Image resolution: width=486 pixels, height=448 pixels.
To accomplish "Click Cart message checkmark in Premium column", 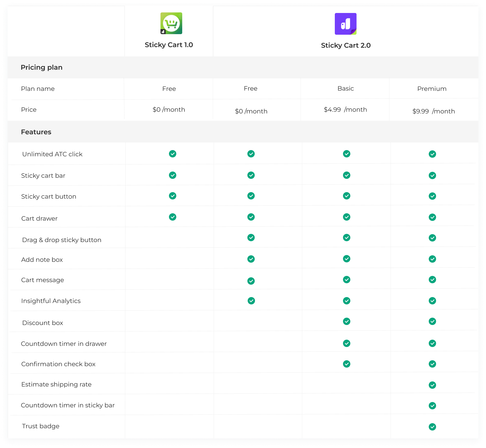I will click(432, 280).
